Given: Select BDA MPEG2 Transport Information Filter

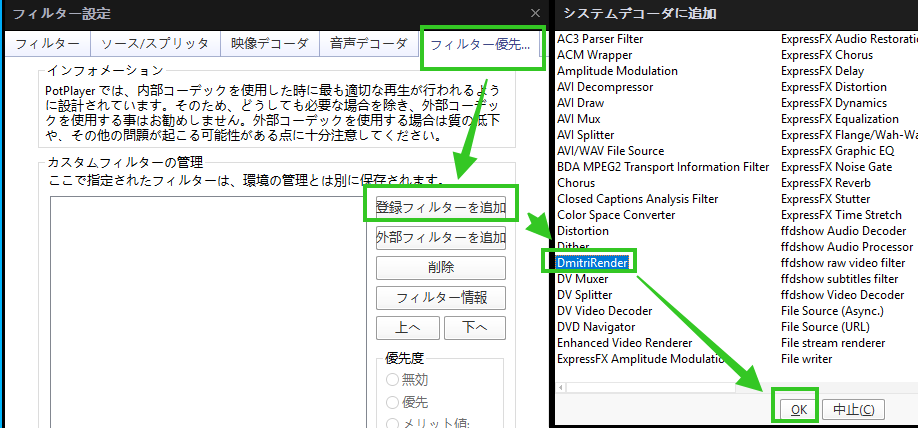Looking at the screenshot, I should (663, 167).
